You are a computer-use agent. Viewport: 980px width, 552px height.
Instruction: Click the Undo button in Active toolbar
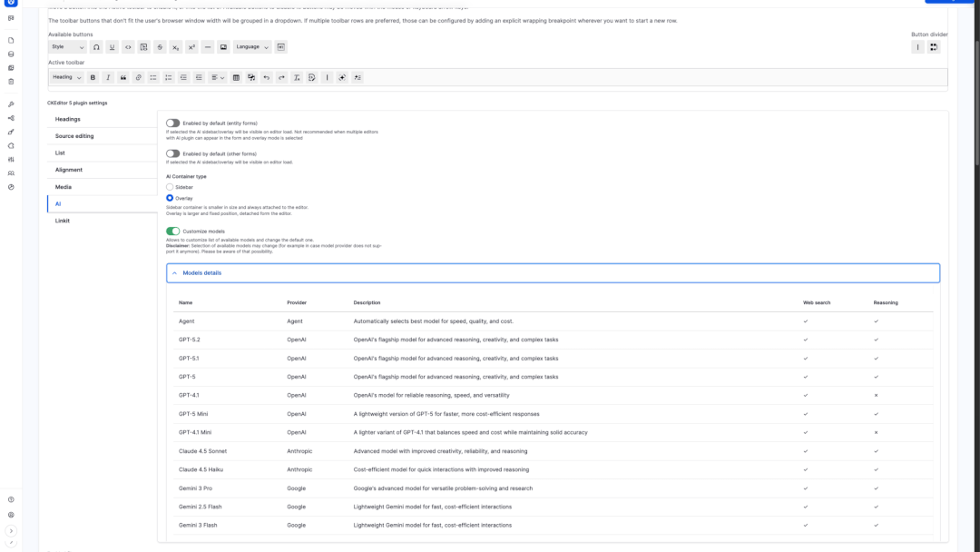tap(266, 77)
